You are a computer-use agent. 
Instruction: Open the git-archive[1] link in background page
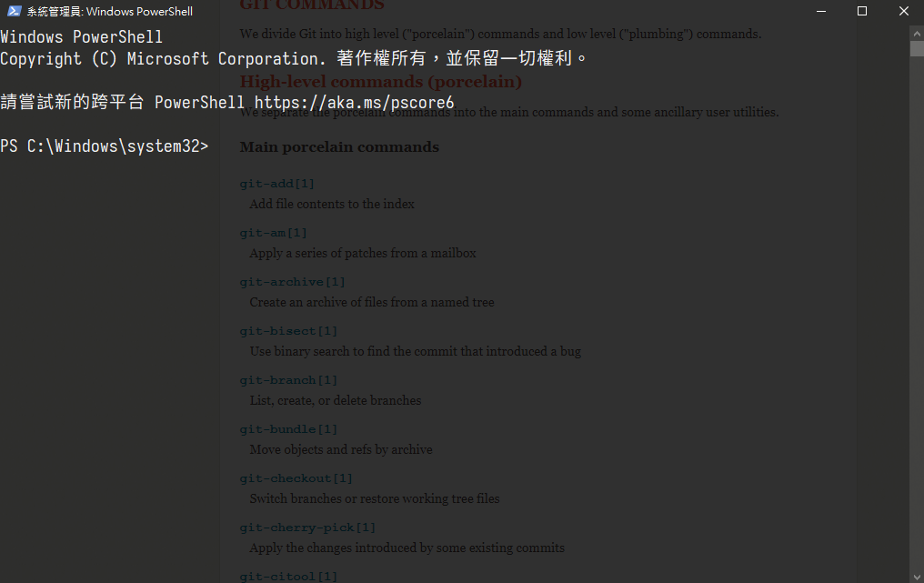292,282
